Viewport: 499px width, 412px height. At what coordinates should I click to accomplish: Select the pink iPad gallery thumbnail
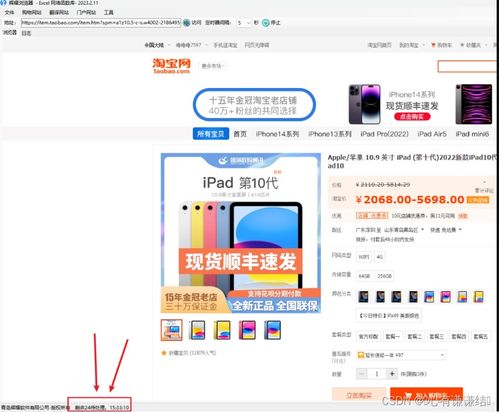pyautogui.click(x=247, y=330)
